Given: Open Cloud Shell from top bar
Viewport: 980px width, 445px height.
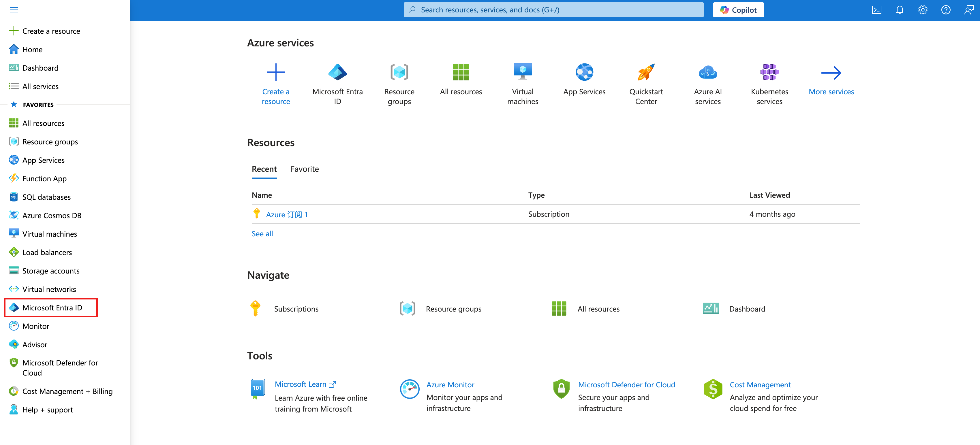Looking at the screenshot, I should point(876,10).
